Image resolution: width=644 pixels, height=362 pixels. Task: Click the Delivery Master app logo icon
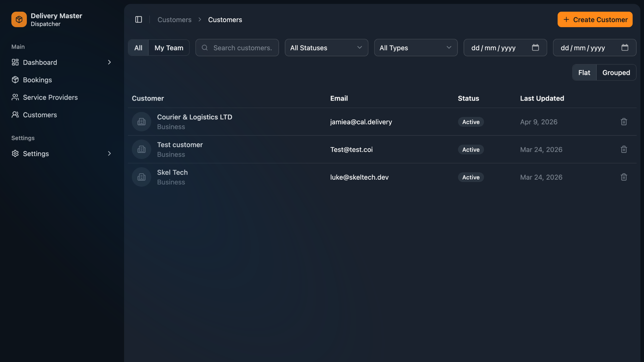pyautogui.click(x=19, y=19)
